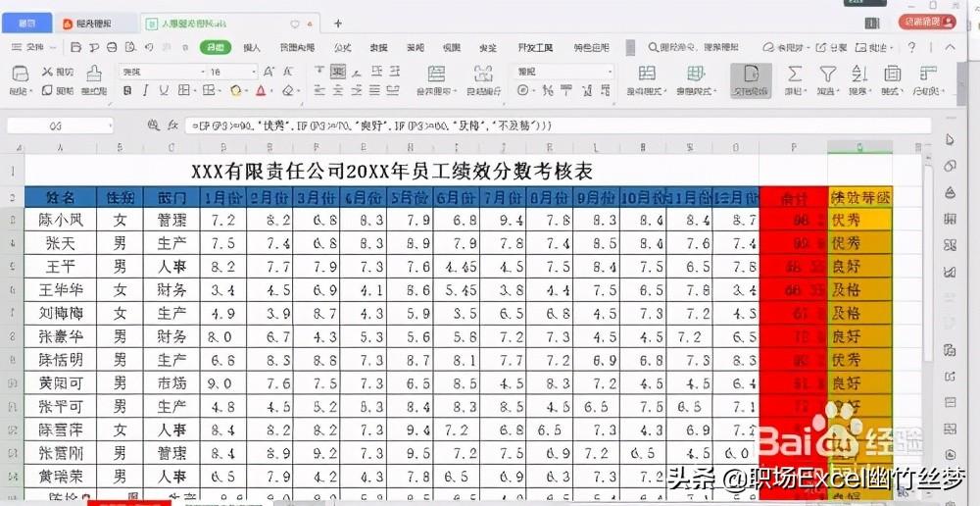Click the command search box in ribbon
This screenshot has width=980, height=506.
(694, 47)
